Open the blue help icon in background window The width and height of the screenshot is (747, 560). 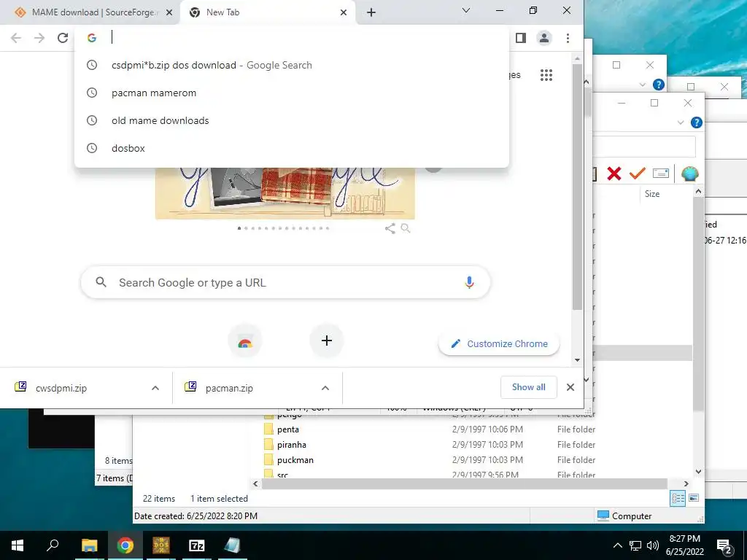(697, 122)
